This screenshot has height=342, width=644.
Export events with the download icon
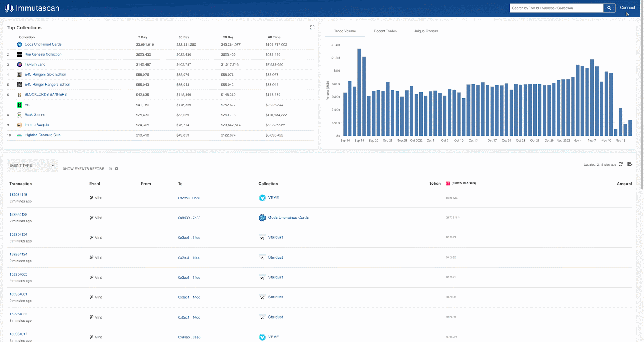pos(630,164)
